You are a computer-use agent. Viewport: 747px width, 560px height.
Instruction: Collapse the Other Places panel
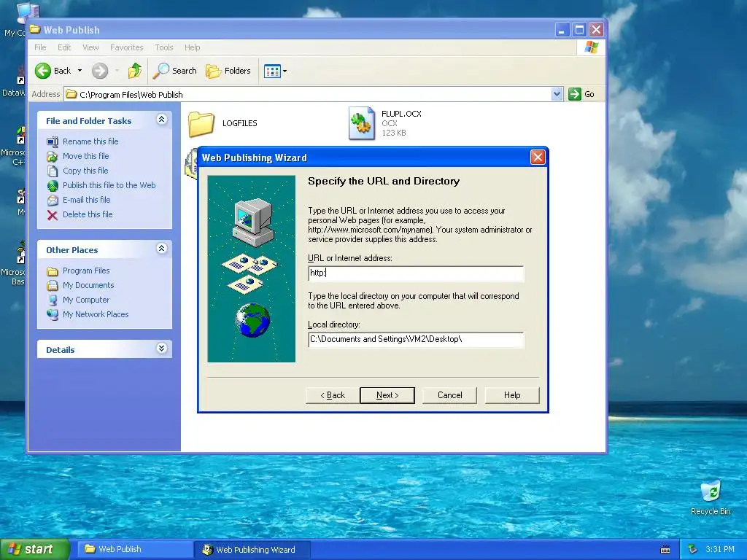coord(161,249)
